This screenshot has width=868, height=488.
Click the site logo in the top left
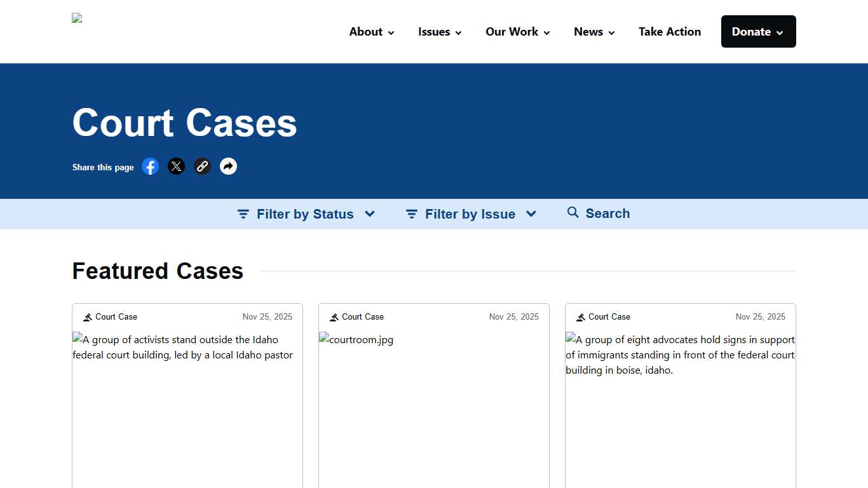[76, 18]
